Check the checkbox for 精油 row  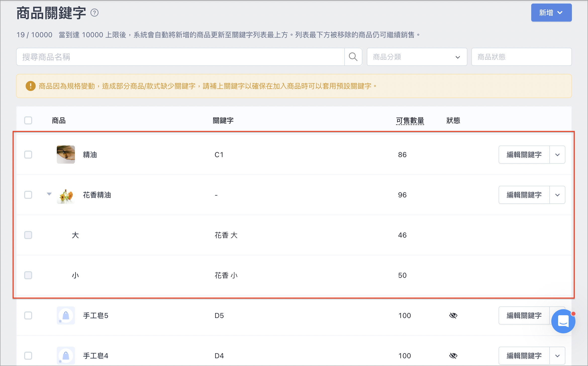coord(28,155)
